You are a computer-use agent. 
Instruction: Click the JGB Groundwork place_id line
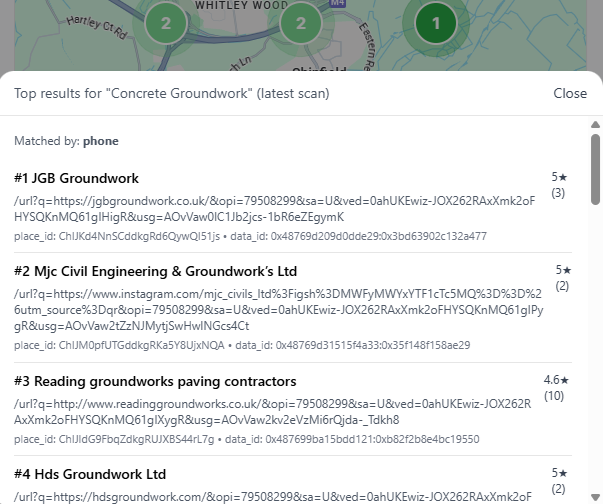(250, 236)
